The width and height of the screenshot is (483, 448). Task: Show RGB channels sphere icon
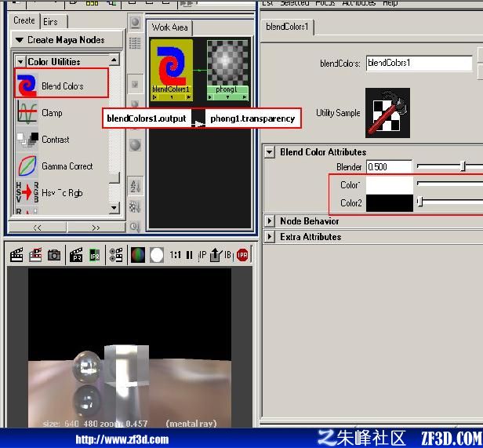point(138,255)
